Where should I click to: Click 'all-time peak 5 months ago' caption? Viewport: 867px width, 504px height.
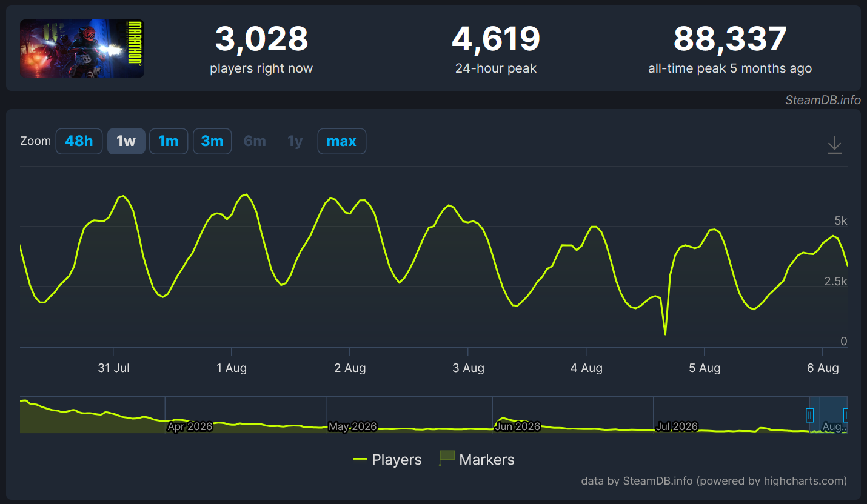tap(730, 68)
